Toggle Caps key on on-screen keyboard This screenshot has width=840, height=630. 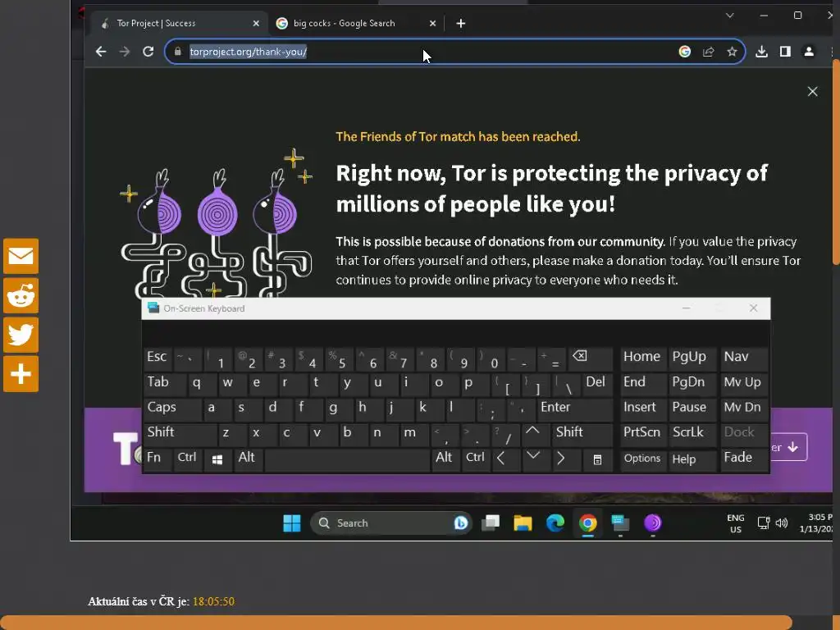pos(172,409)
